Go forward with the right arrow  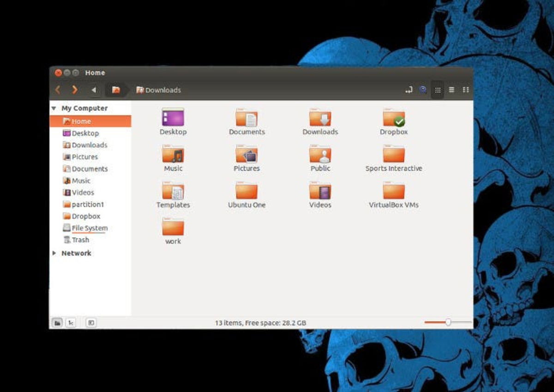75,90
